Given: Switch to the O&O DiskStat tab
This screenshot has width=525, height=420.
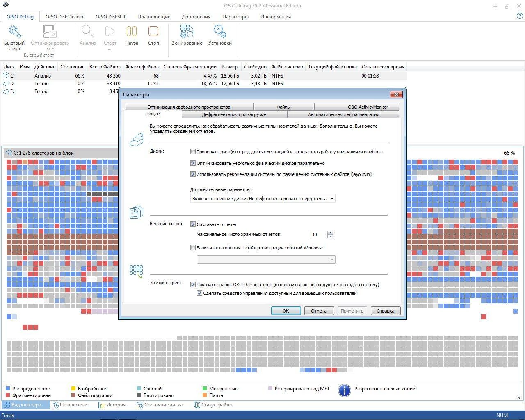Looking at the screenshot, I should coord(110,17).
